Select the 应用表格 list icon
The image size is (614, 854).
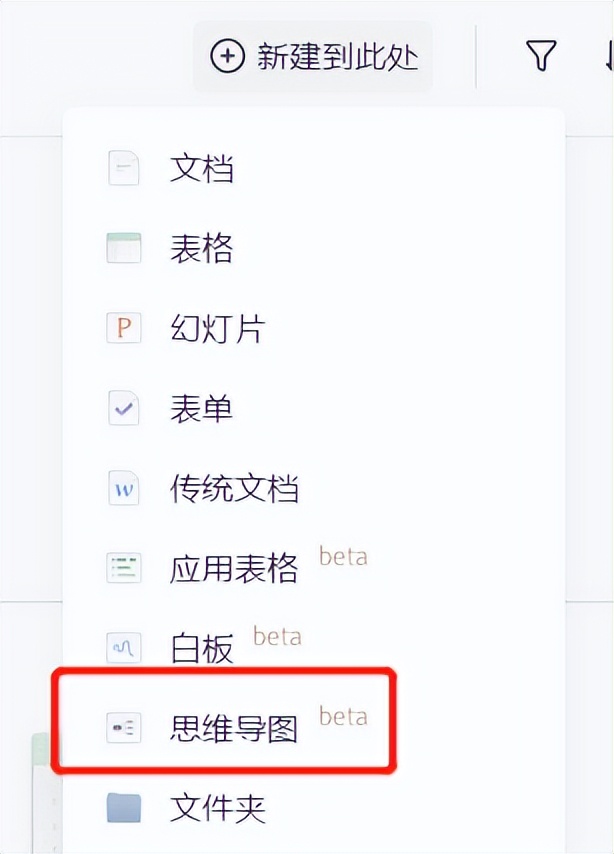124,568
